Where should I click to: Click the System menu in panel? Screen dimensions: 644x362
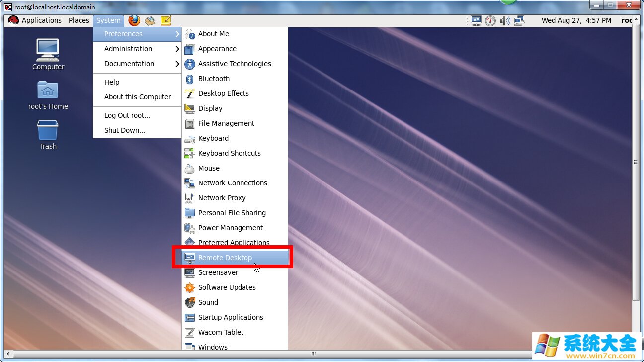click(108, 20)
